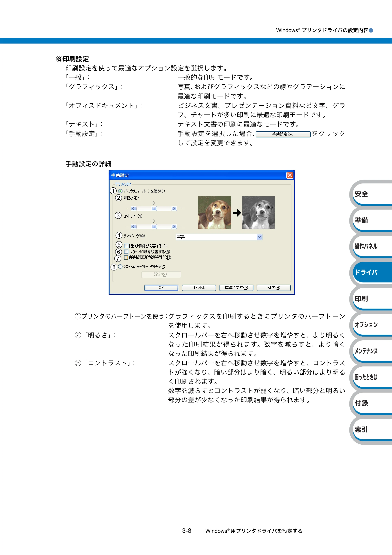Click the OK button
The image size is (392, 555).
click(161, 288)
